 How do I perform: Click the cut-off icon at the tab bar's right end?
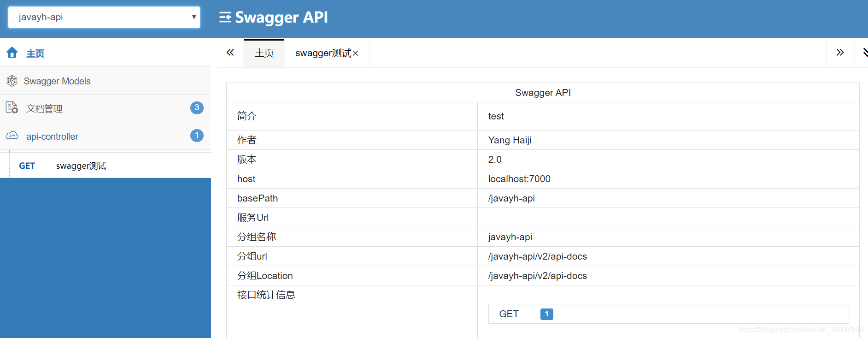[865, 53]
